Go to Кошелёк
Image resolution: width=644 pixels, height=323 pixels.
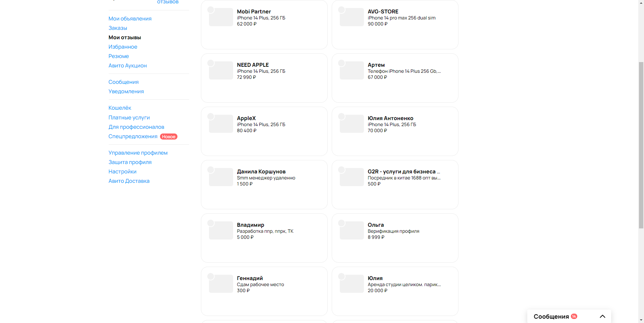(x=120, y=108)
